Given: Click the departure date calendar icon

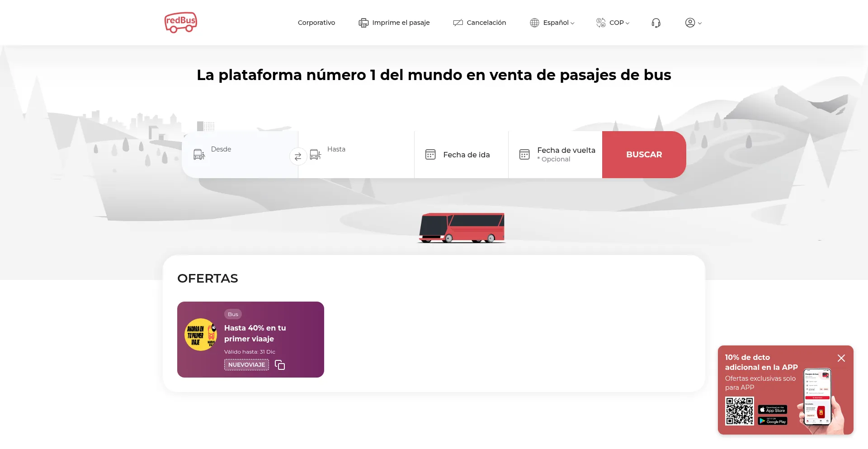Looking at the screenshot, I should click(430, 155).
